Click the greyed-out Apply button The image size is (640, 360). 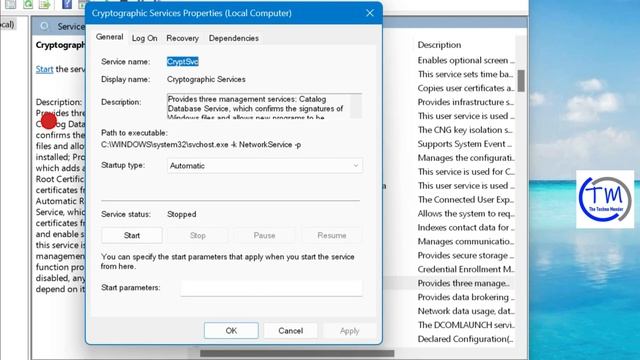point(349,331)
